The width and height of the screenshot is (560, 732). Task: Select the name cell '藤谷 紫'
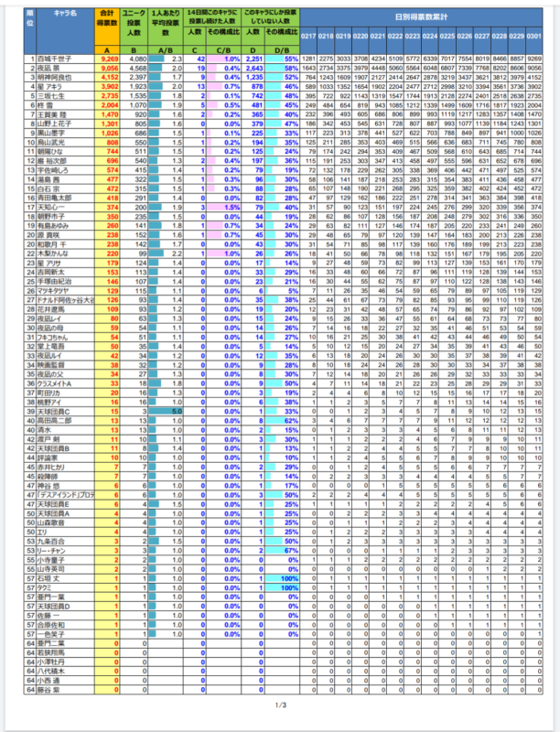pos(65,690)
